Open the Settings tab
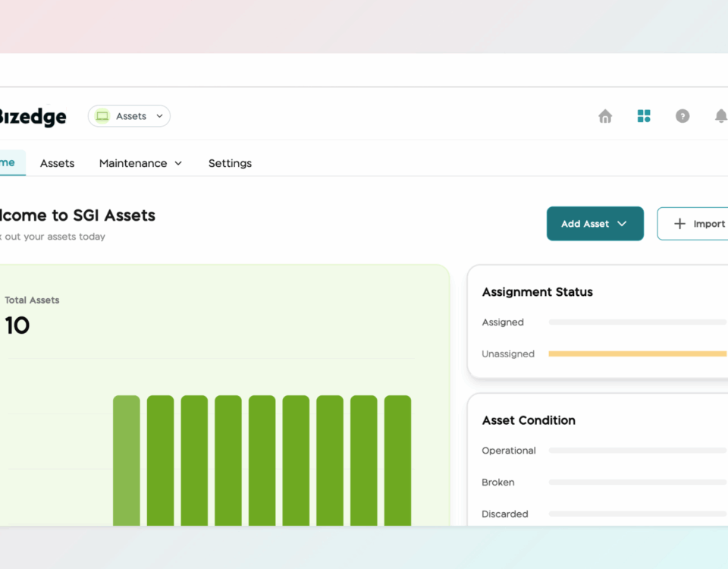728x569 pixels. 230,163
